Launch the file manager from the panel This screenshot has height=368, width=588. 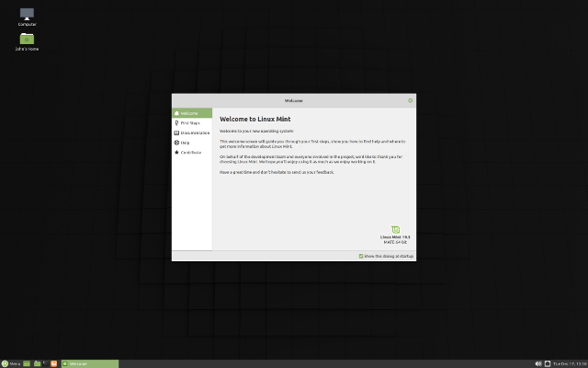coord(37,363)
